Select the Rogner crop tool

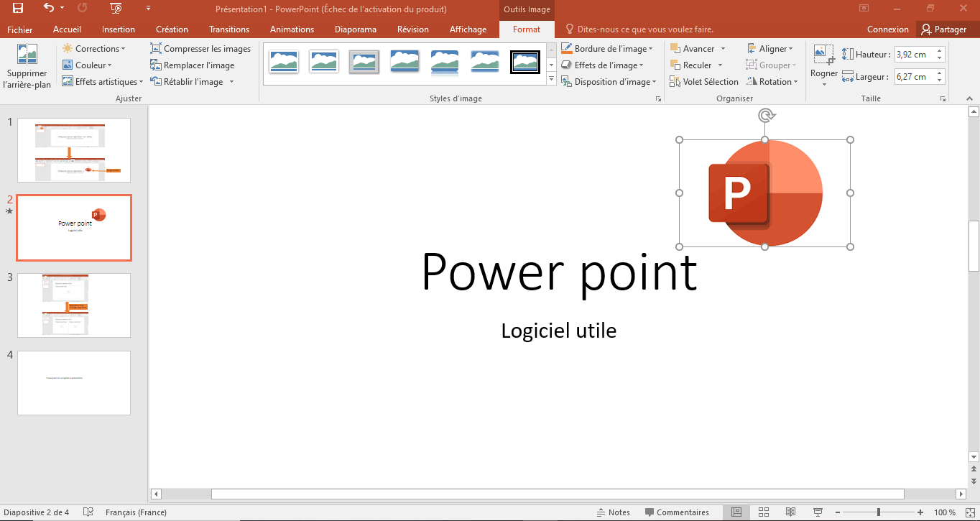(824, 65)
